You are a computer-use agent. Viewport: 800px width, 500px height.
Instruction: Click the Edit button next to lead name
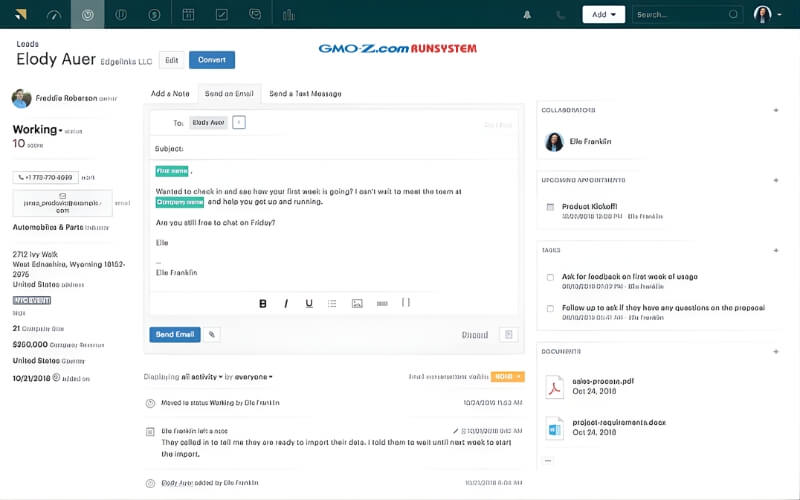coord(171,60)
